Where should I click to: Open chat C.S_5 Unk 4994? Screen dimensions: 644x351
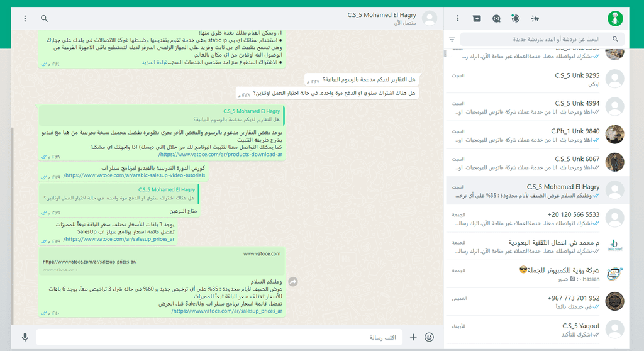537,107
